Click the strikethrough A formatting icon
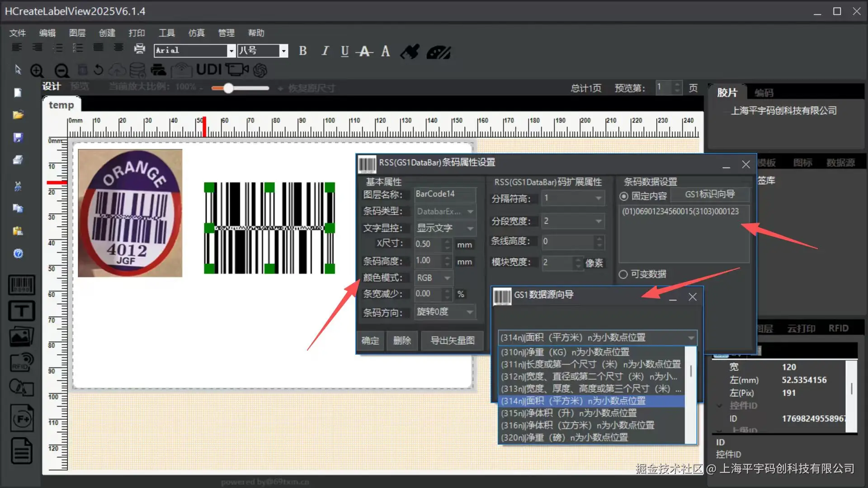868x488 pixels. click(364, 52)
